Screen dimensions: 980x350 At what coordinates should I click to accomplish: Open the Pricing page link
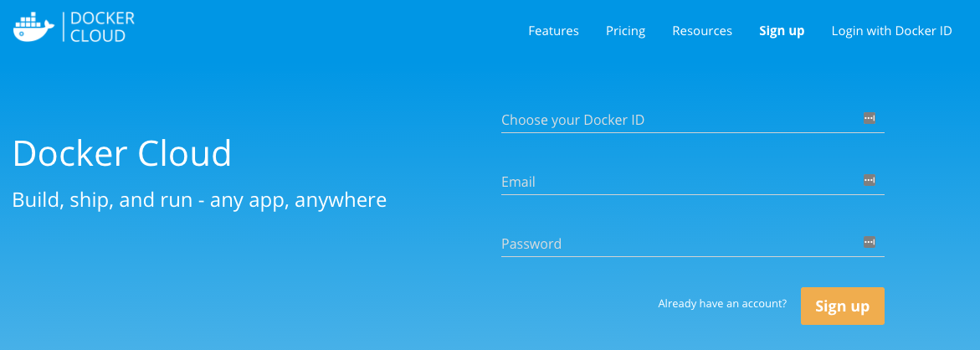click(626, 31)
